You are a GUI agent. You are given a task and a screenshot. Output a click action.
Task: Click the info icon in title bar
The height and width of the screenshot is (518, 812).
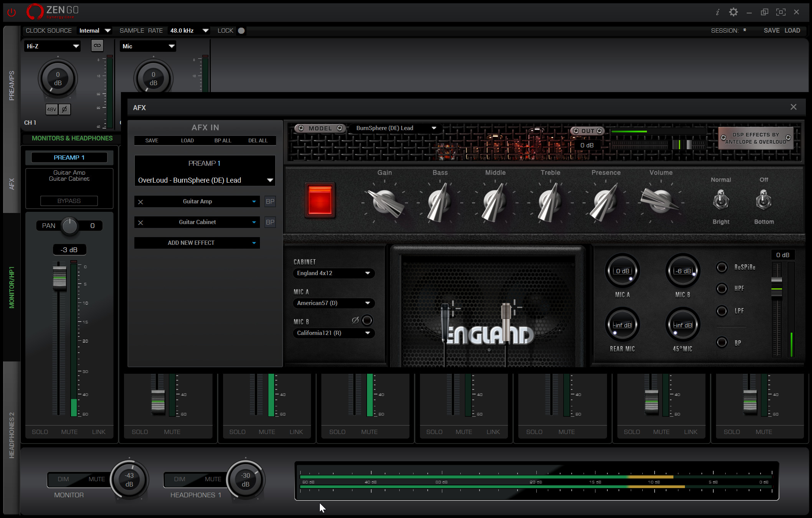point(717,12)
